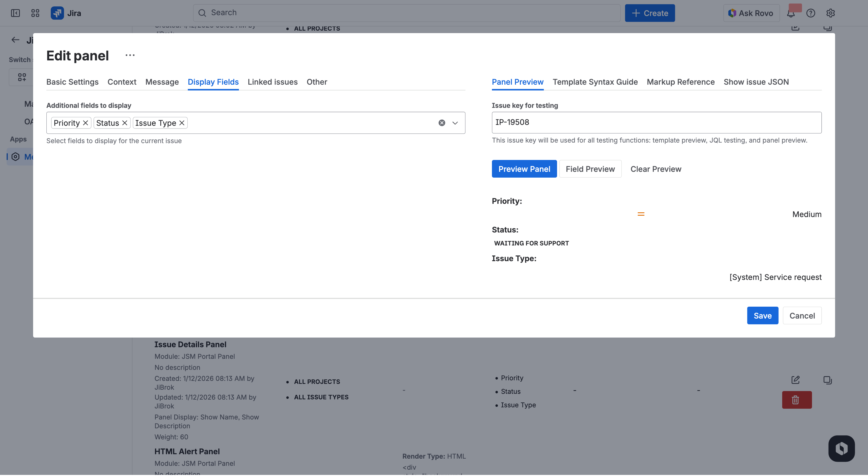This screenshot has height=476, width=868.
Task: Run a Field Preview
Action: coord(590,169)
